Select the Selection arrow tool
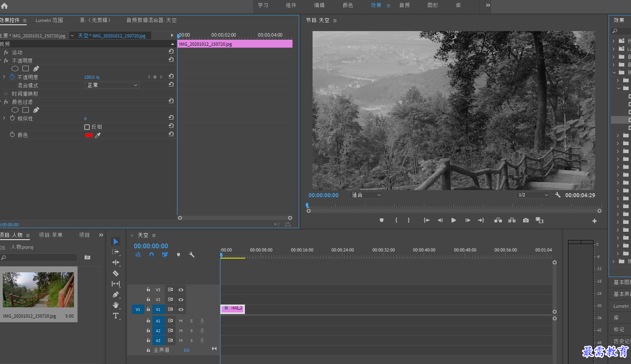The image size is (631, 364). tap(116, 241)
